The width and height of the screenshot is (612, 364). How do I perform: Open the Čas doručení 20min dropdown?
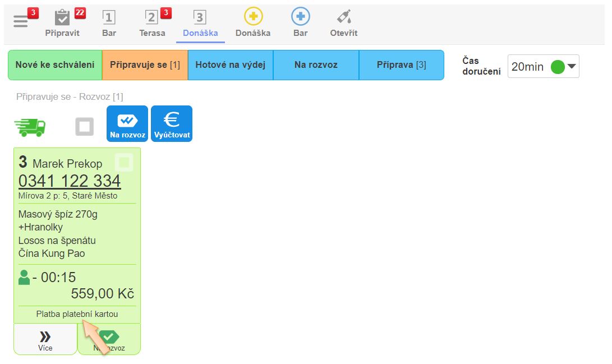[543, 66]
